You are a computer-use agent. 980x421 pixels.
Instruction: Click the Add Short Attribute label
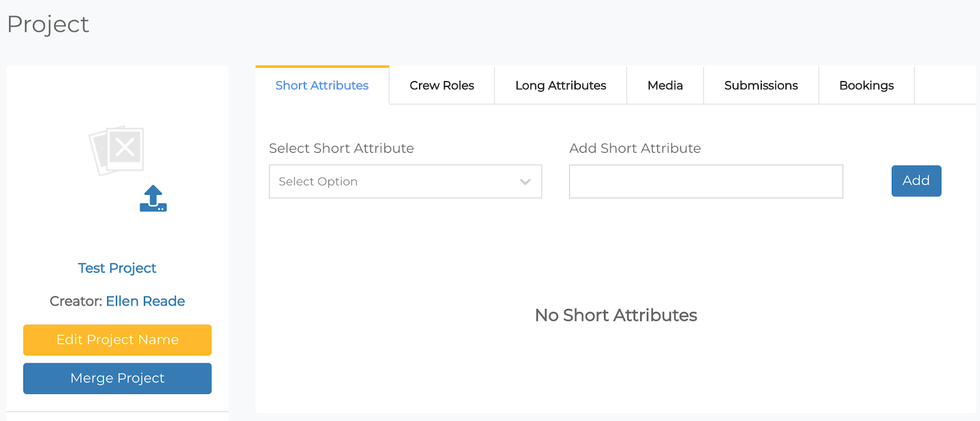point(635,148)
